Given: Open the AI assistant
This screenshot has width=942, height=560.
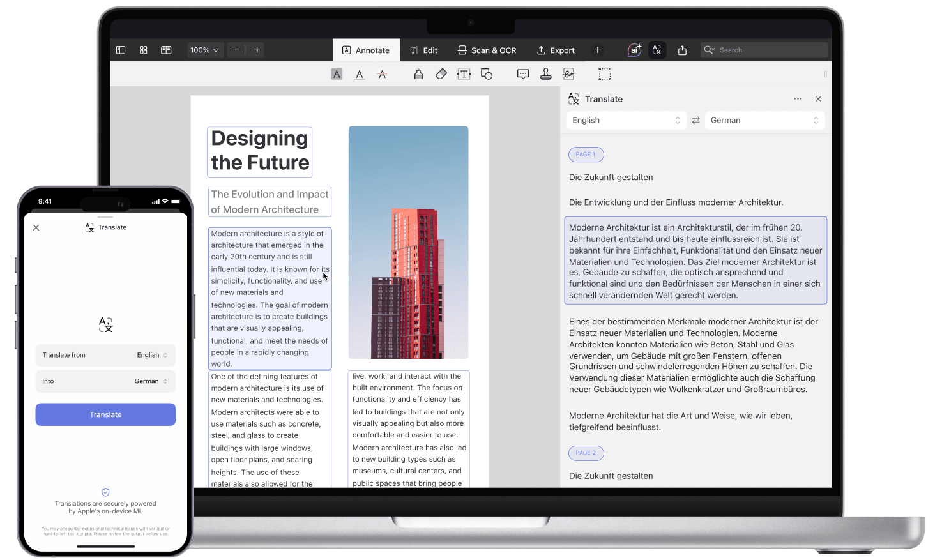Looking at the screenshot, I should click(634, 50).
